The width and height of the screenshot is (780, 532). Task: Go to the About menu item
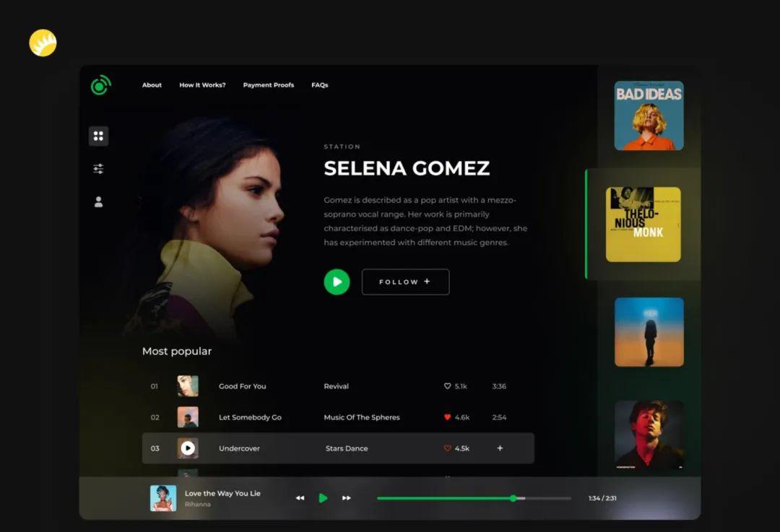[x=152, y=85]
